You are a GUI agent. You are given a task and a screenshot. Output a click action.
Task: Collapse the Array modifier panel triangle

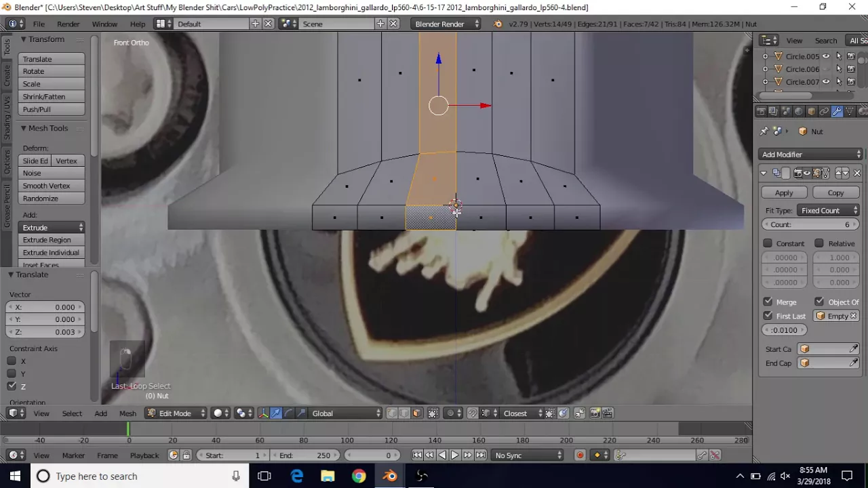tap(764, 174)
